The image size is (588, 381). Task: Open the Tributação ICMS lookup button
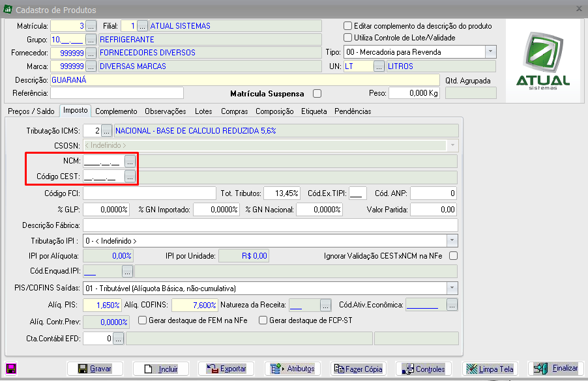click(x=106, y=131)
